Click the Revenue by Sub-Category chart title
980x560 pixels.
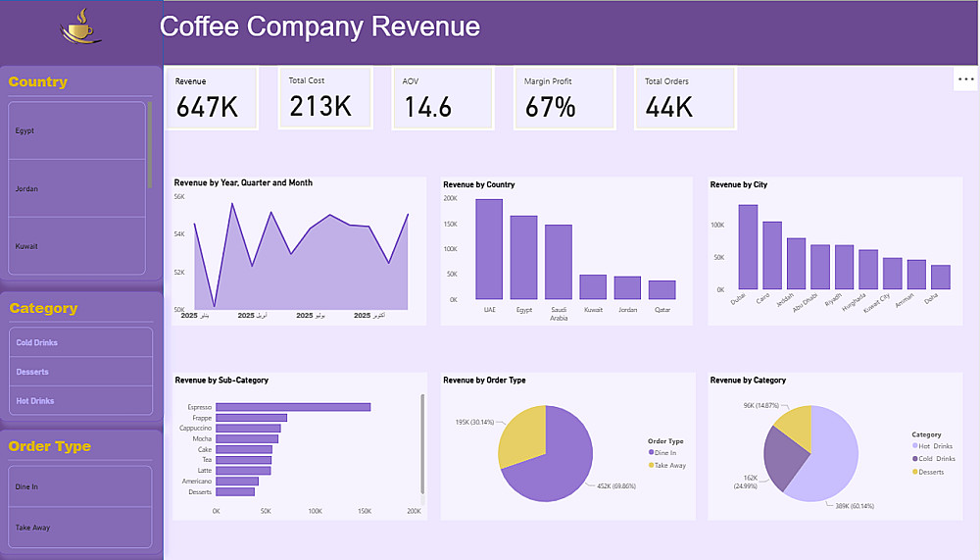pyautogui.click(x=221, y=380)
